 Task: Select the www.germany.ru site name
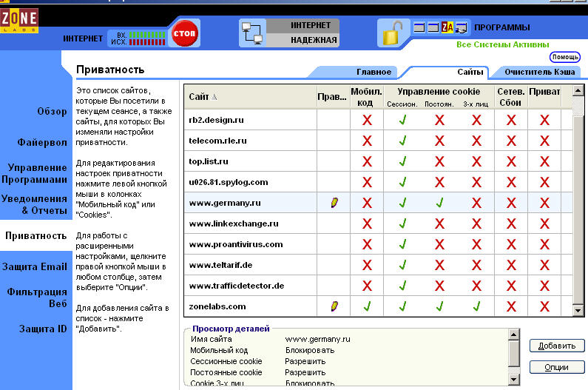[225, 203]
